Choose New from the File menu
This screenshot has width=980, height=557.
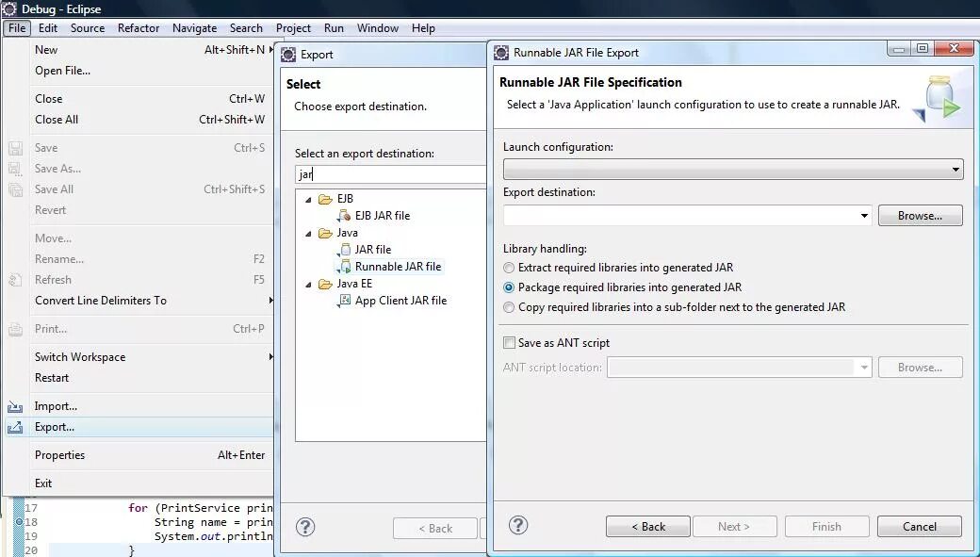[x=139, y=50]
